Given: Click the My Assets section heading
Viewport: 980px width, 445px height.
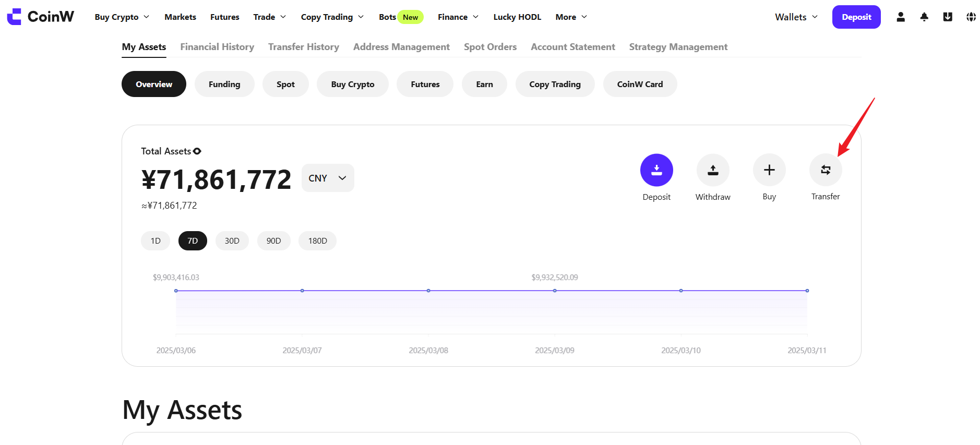Looking at the screenshot, I should 182,410.
